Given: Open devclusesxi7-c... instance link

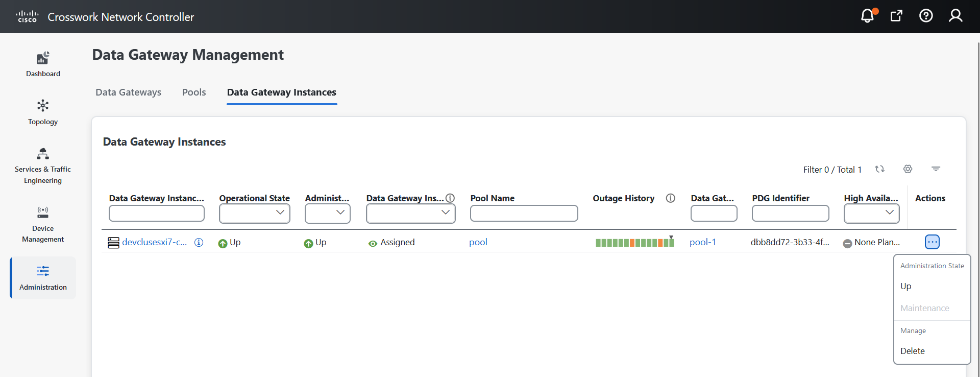Looking at the screenshot, I should [x=155, y=243].
